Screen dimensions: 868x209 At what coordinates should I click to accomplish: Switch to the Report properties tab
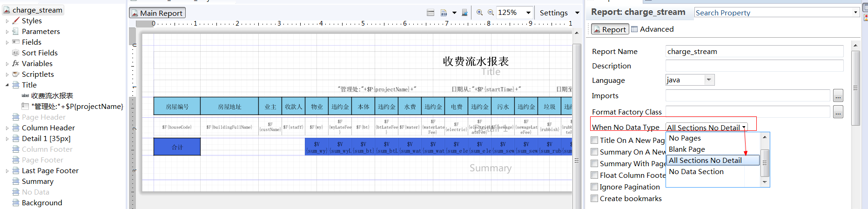coord(610,29)
